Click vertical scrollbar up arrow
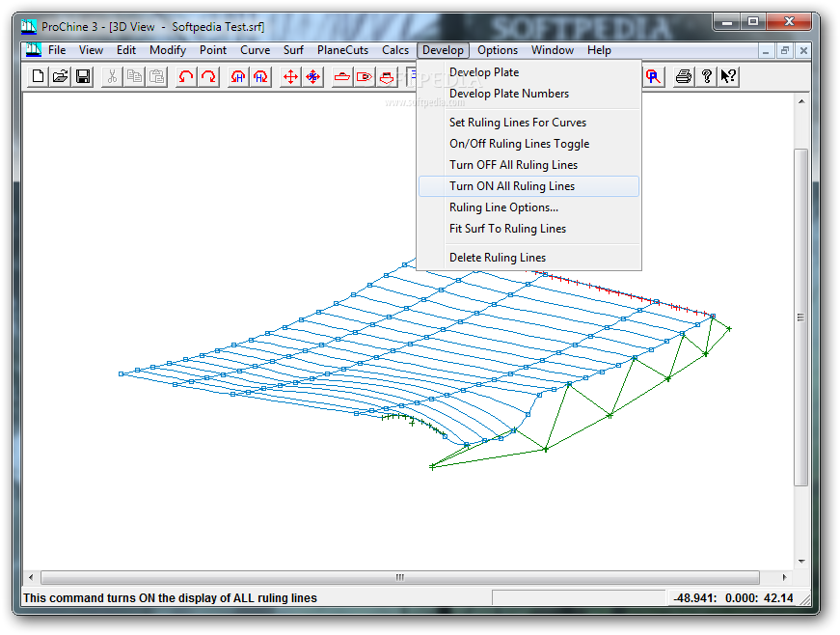 tap(801, 101)
